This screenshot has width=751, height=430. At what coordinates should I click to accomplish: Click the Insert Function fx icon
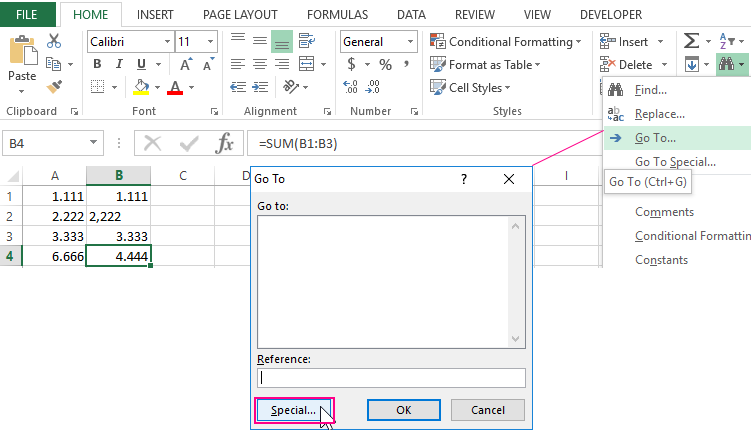pyautogui.click(x=225, y=143)
